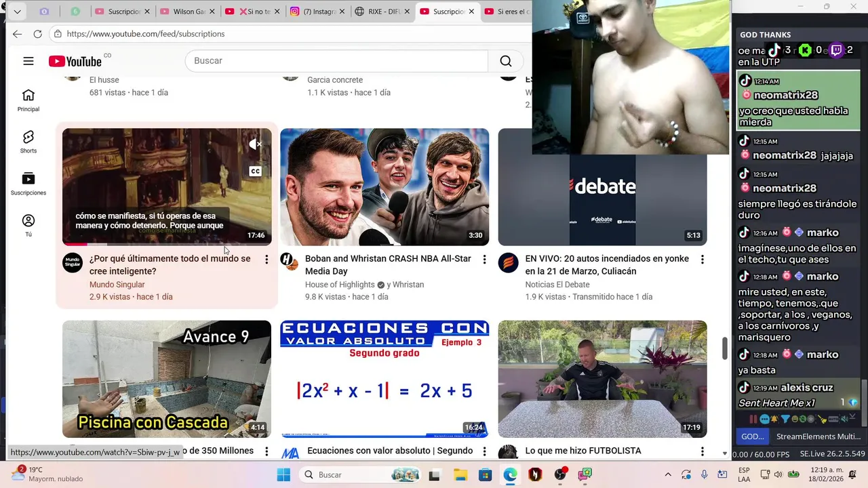
Task: Click the Buscar search field on YouTube
Action: 336,61
